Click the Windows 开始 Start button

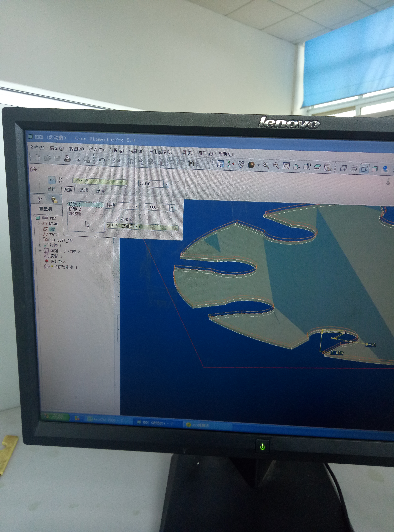pyautogui.click(x=56, y=417)
